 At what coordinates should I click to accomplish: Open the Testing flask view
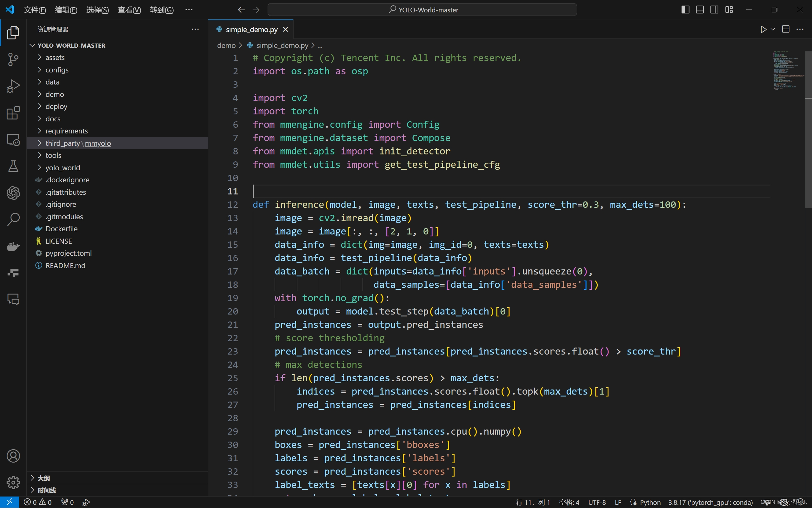[13, 166]
